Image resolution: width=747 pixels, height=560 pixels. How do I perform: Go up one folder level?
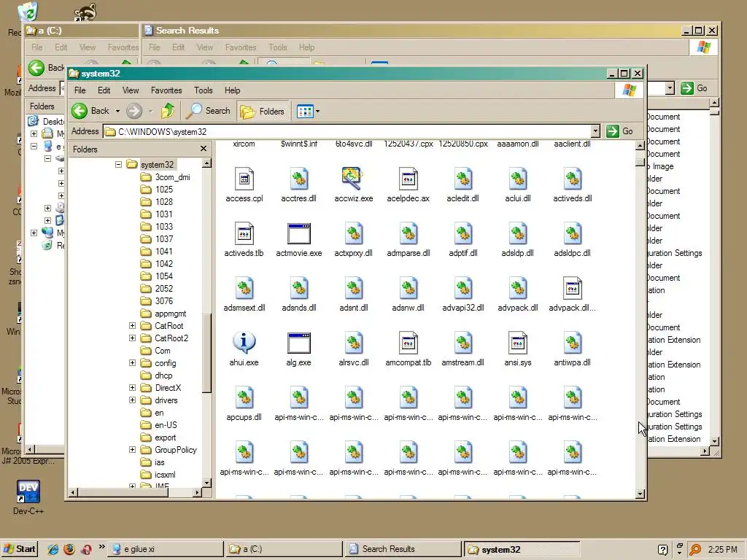click(x=168, y=111)
